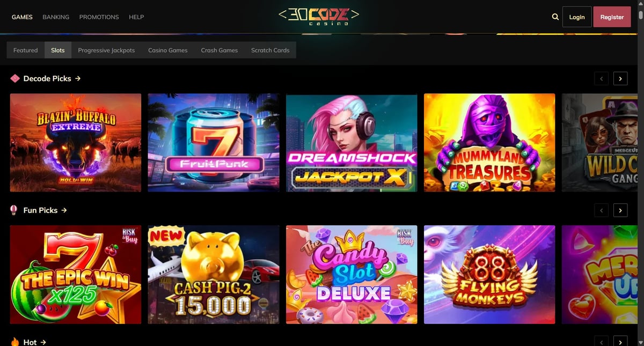Click the pink diamond Decode Picks icon
This screenshot has width=644, height=346.
pyautogui.click(x=15, y=78)
